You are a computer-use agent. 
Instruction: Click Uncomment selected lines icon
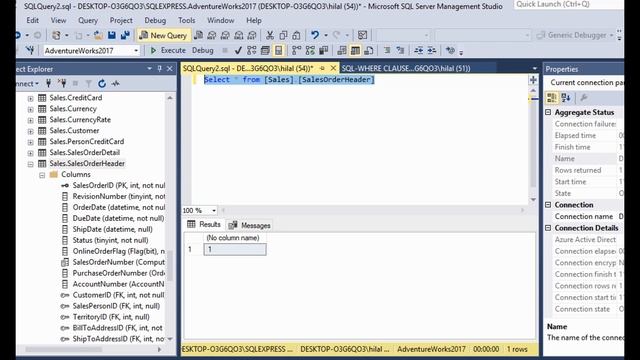tap(400, 51)
